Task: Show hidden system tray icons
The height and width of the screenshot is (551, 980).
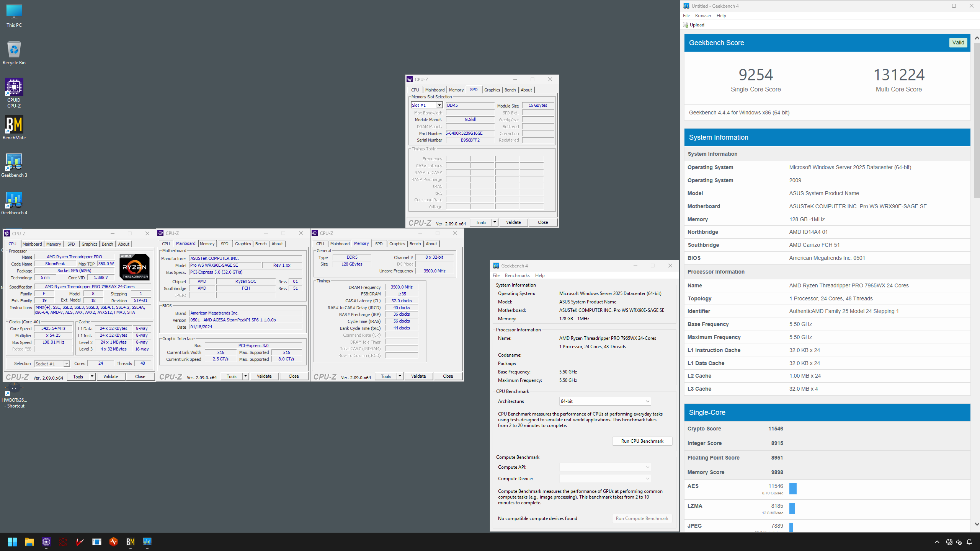Action: coord(937,542)
